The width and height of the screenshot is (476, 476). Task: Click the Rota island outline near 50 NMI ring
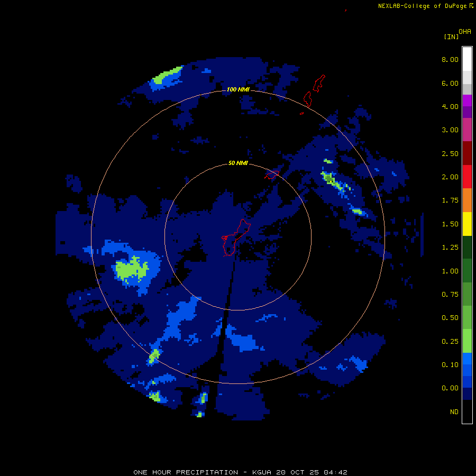coord(272,175)
